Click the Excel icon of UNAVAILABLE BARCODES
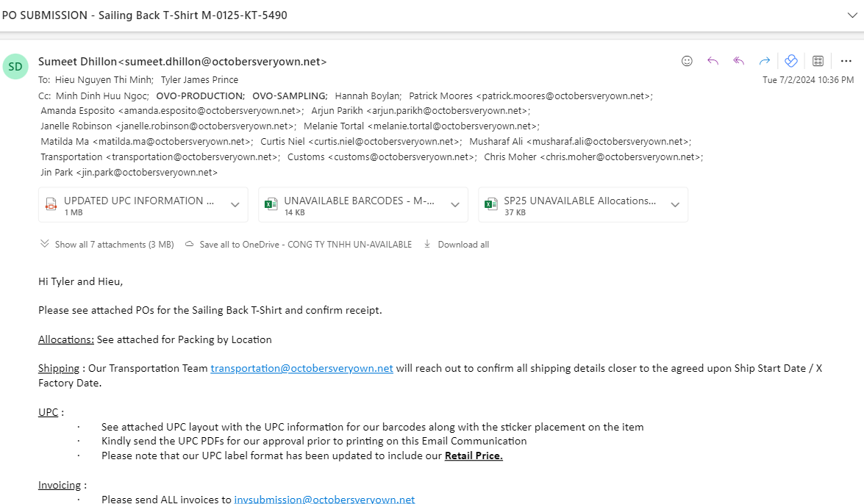 [271, 205]
